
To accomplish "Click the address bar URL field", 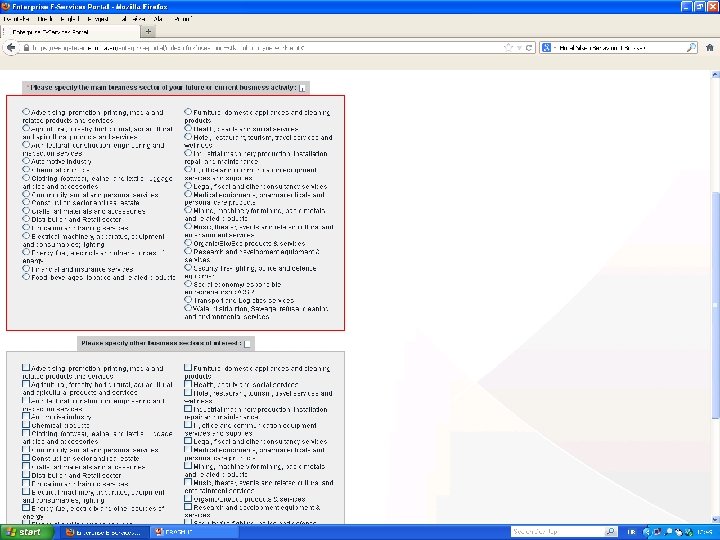I will [266, 48].
